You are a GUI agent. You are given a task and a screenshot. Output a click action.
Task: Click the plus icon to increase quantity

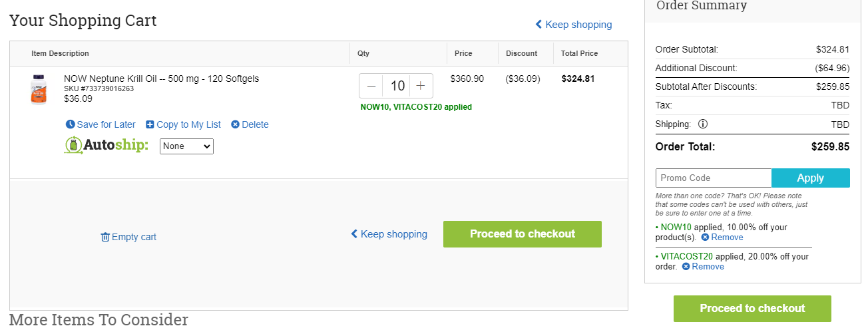(x=421, y=86)
